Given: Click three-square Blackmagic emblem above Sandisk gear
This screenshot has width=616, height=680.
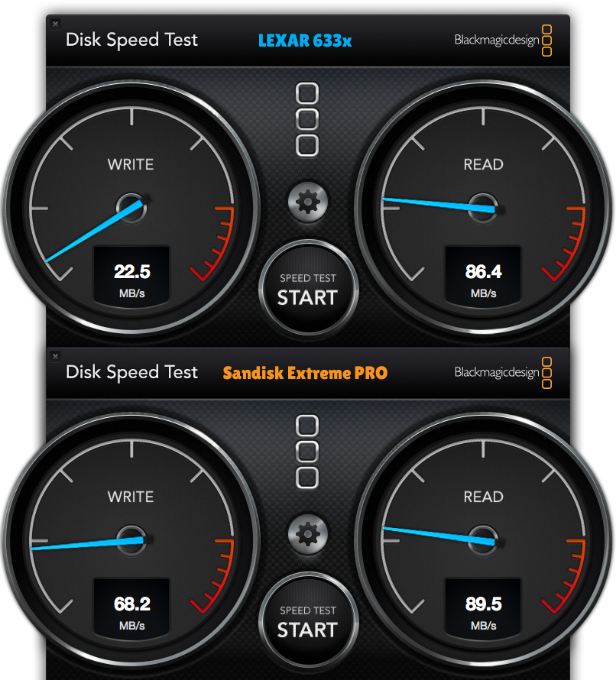Looking at the screenshot, I should (x=307, y=452).
